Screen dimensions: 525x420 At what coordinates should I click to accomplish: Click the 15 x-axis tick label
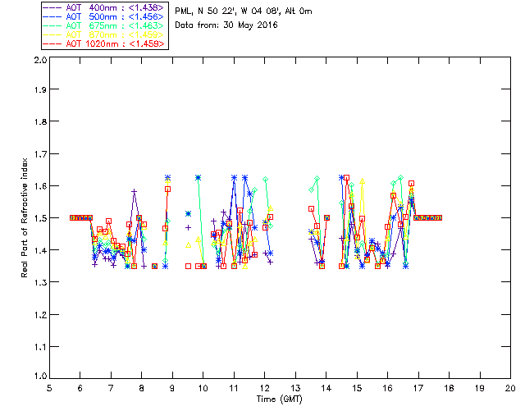click(x=357, y=388)
